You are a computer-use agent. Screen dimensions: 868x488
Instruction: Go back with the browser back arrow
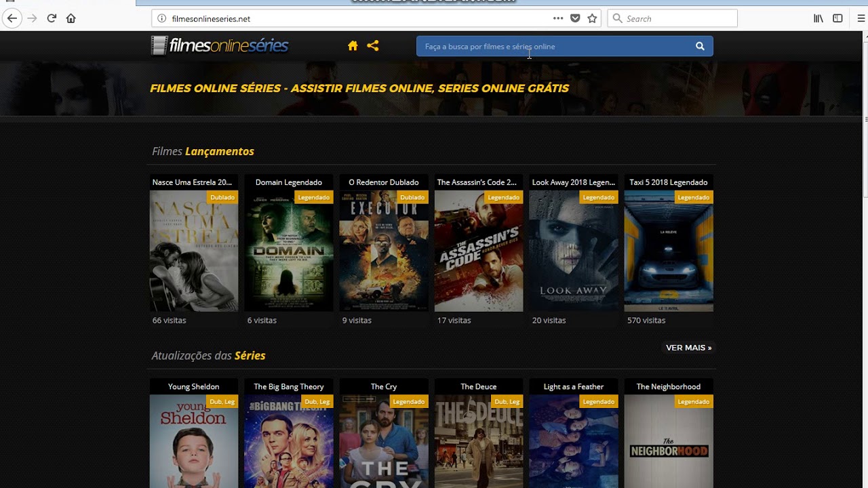12,18
